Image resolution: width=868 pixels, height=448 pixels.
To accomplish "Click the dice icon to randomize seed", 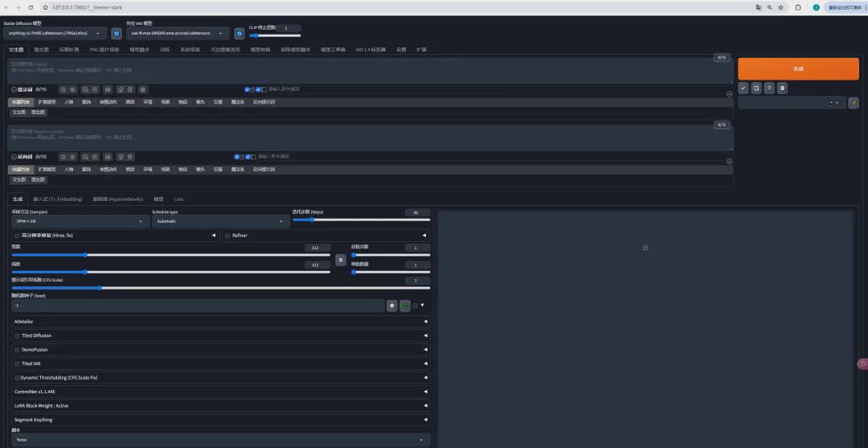I will (x=392, y=306).
